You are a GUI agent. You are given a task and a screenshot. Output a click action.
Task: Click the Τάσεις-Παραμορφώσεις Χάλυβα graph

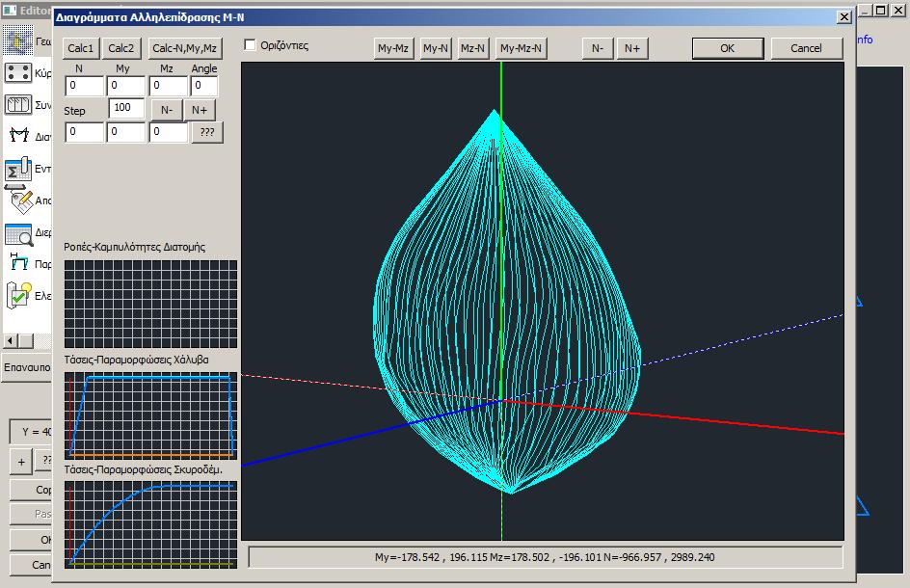pyautogui.click(x=151, y=415)
